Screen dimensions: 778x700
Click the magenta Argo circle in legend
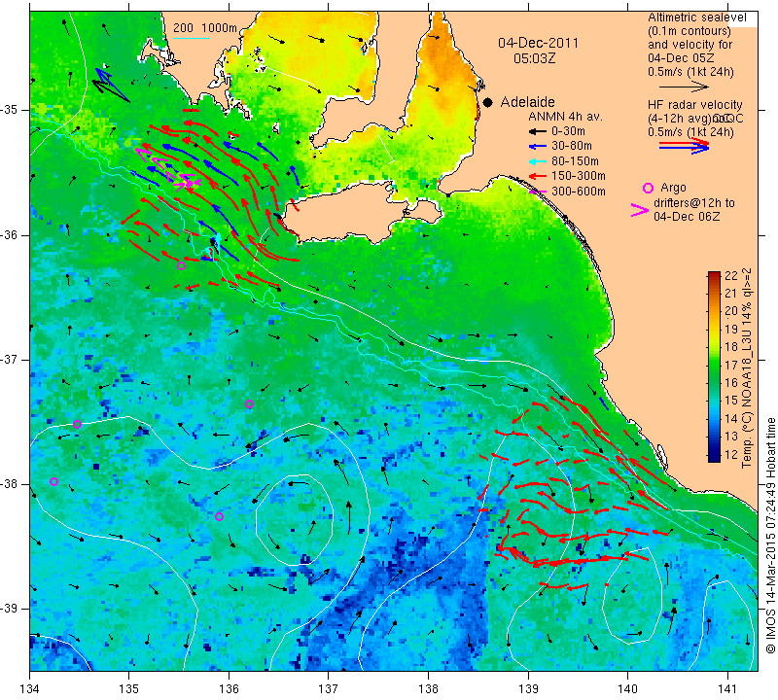pos(648,188)
